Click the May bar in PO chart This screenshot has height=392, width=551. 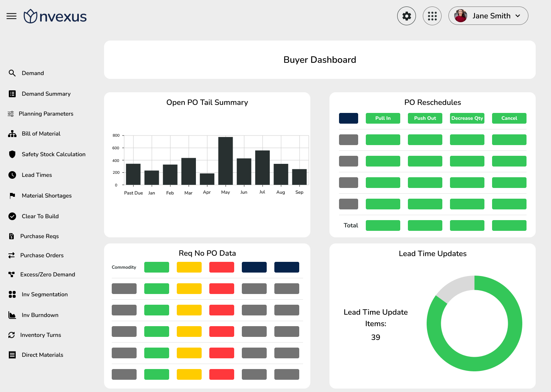coord(225,161)
